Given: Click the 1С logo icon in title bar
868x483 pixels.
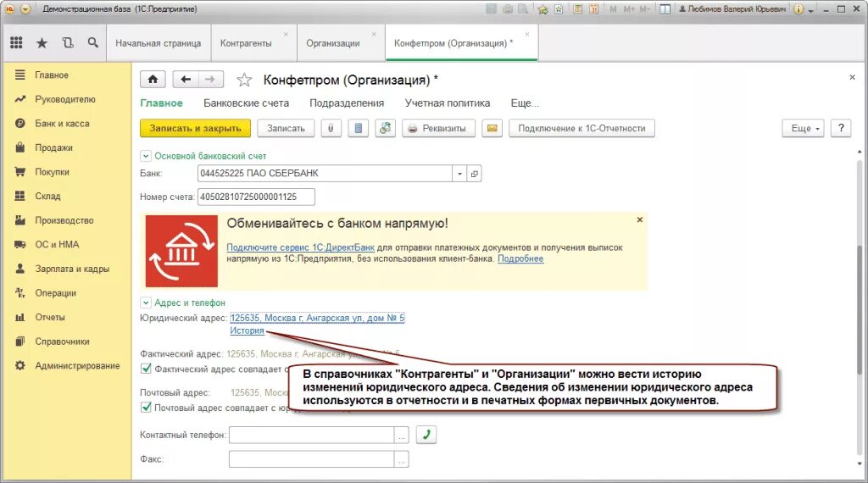Looking at the screenshot, I should click(x=9, y=8).
